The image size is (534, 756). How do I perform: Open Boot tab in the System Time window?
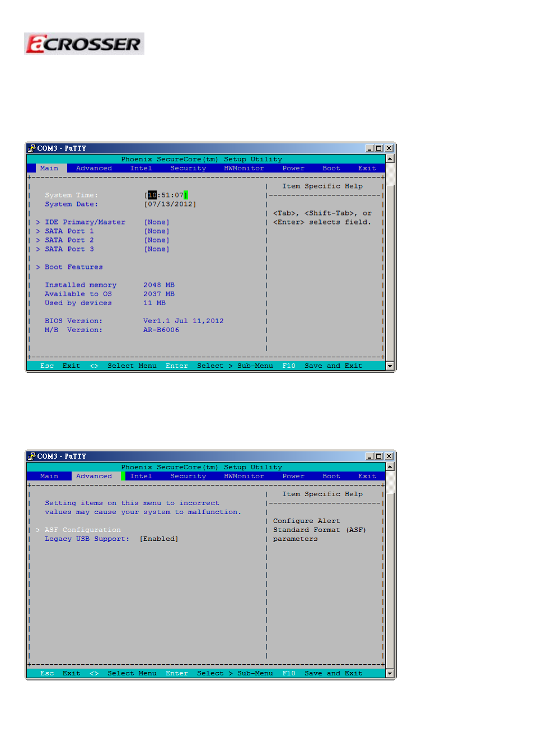click(x=331, y=168)
